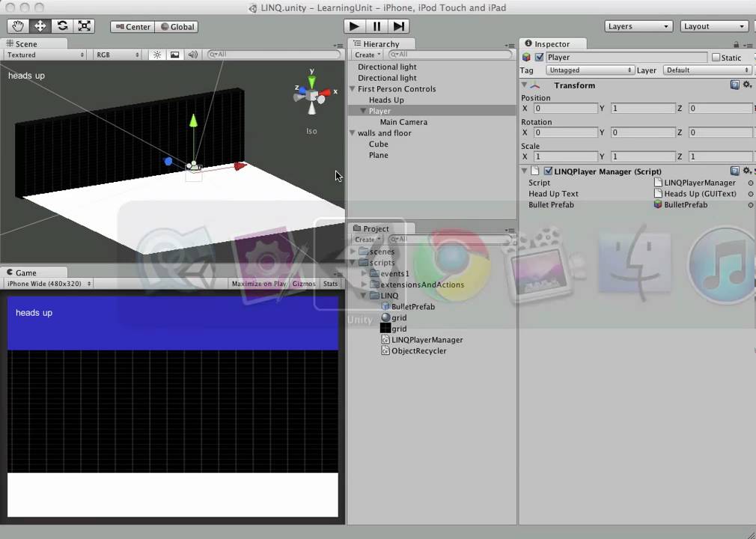This screenshot has height=539, width=756.
Task: Collapse walls and floor in Hierarchy
Action: (x=352, y=133)
